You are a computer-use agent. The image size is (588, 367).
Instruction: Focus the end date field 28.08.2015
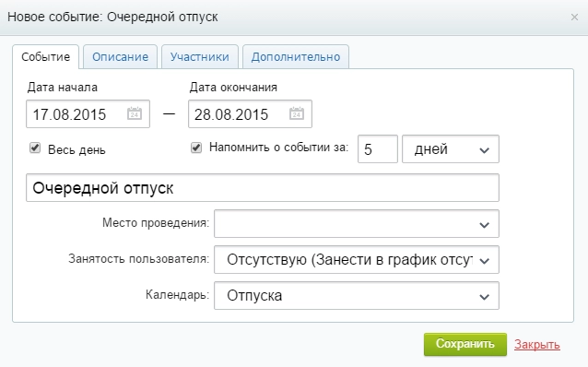(x=250, y=113)
